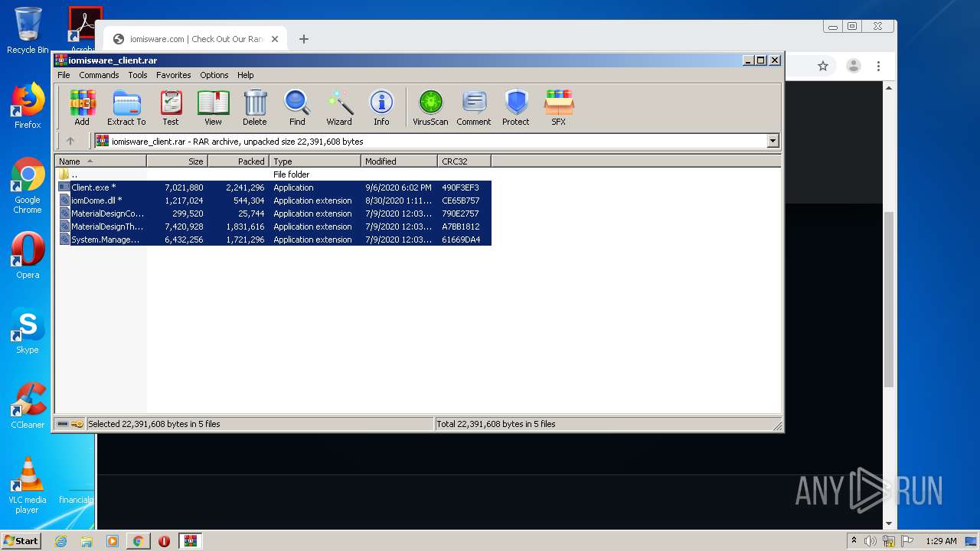Open the Options menu
980x551 pixels.
pyautogui.click(x=214, y=75)
